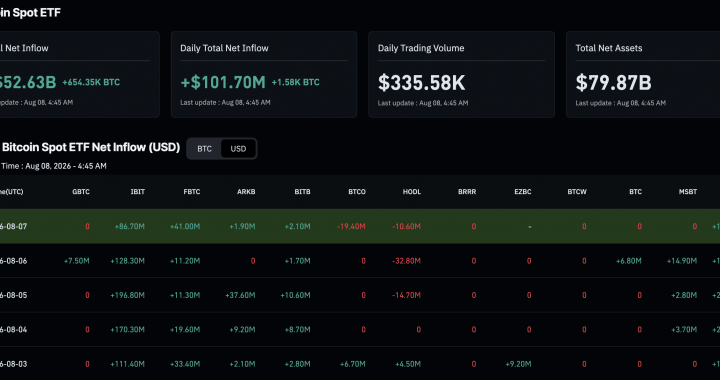The height and width of the screenshot is (380, 720).
Task: Select the USD unit toggle
Action: coord(238,149)
